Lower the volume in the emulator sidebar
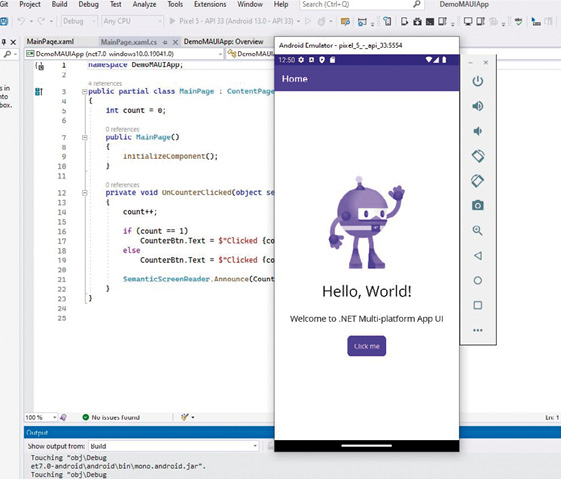 coord(478,131)
